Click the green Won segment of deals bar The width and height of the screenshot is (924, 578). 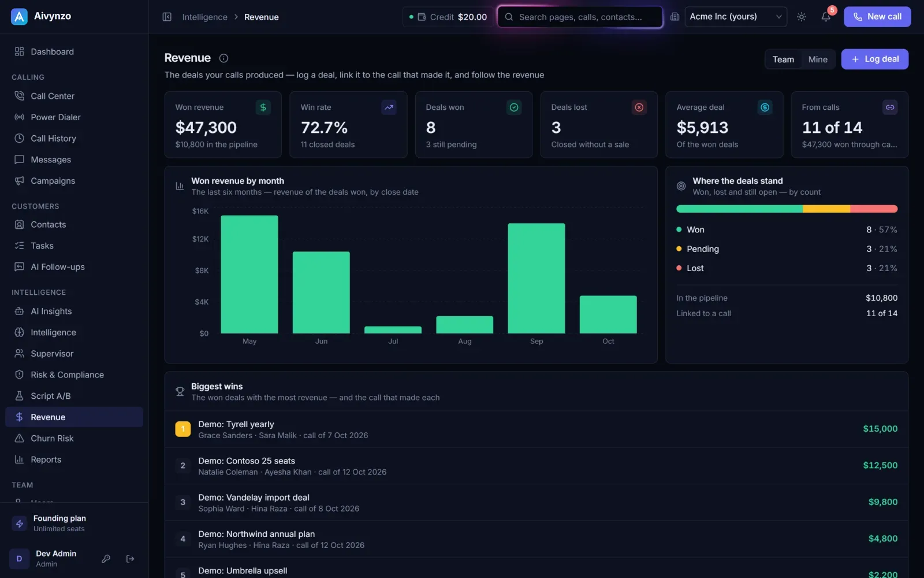click(x=740, y=209)
